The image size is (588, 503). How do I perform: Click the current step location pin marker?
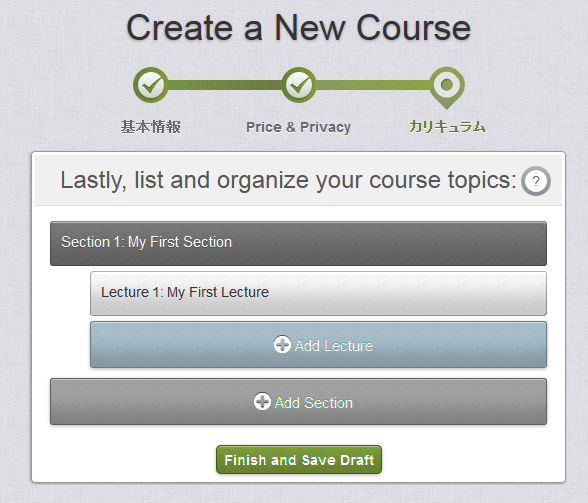pyautogui.click(x=447, y=88)
